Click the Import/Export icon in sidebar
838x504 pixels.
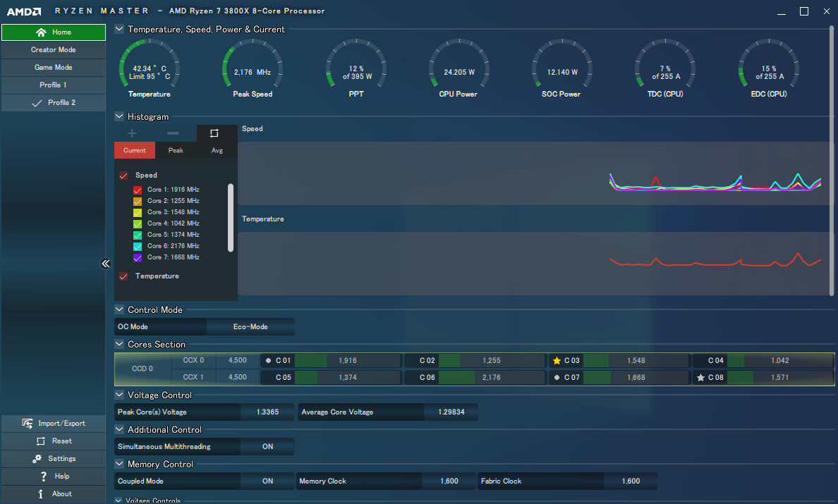tap(28, 424)
